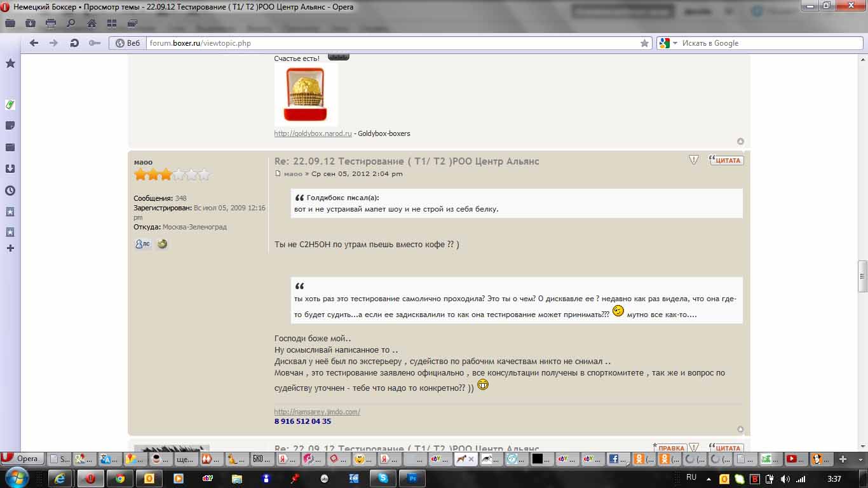
Task: Click the print icon in Opera toolbar
Action: 51,24
